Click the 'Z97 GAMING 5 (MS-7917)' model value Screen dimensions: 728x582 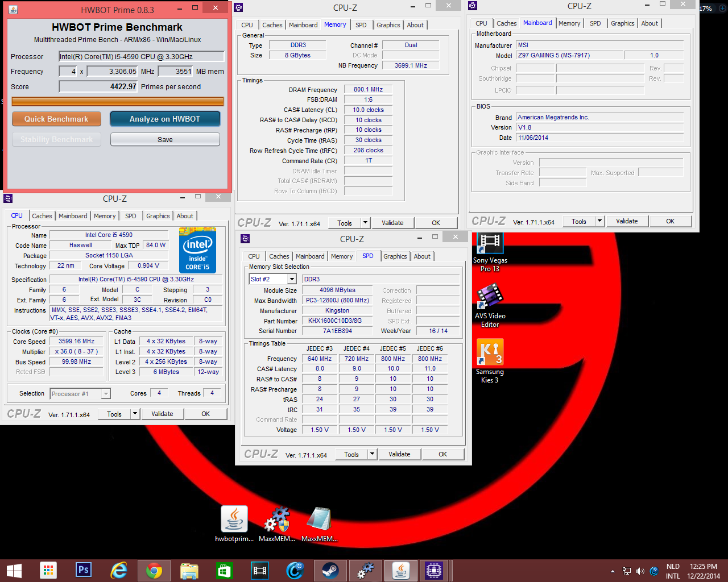tap(569, 55)
